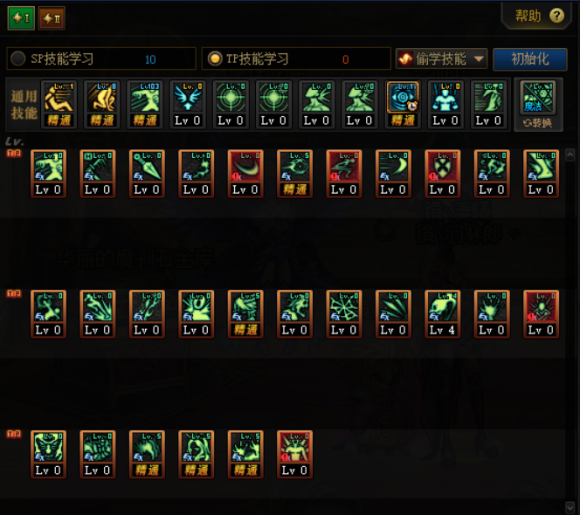Click the scrollbar down arrow
580x515 pixels.
(570, 507)
